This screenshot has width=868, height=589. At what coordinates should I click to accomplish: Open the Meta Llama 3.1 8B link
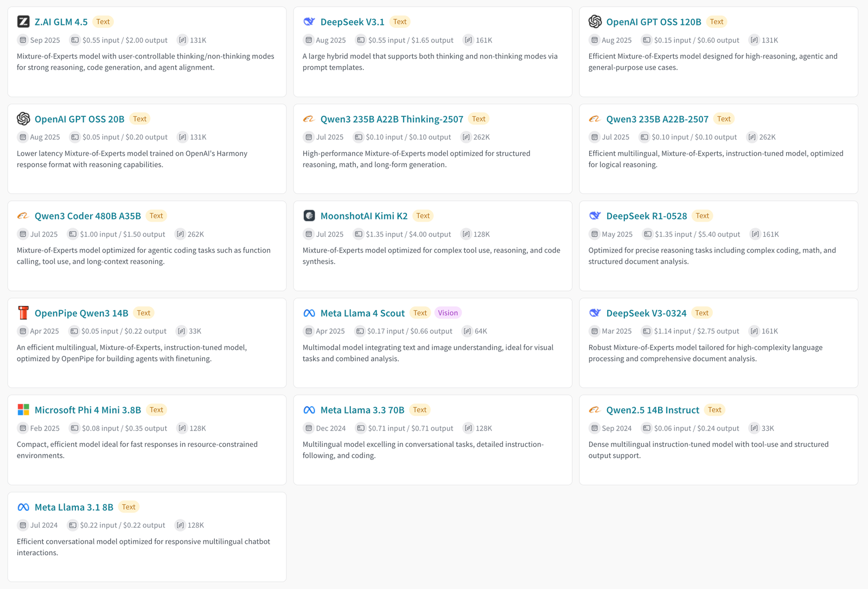(74, 507)
